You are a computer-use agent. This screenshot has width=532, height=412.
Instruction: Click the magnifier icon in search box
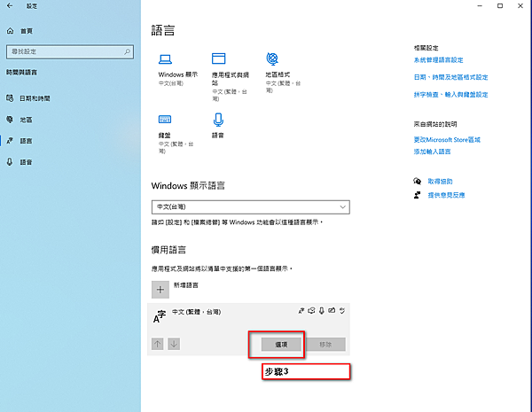pos(127,51)
